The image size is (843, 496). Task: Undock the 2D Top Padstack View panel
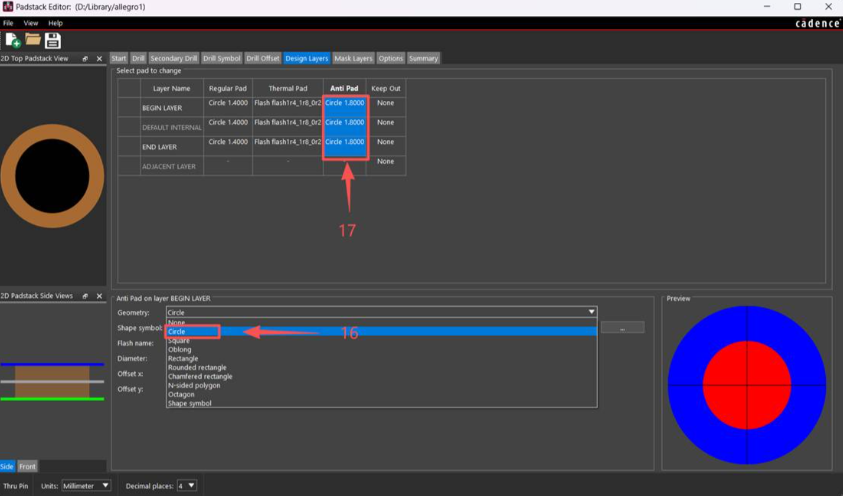tap(85, 59)
